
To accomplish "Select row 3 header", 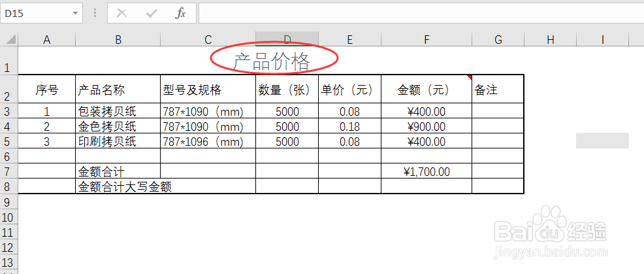I will (9, 111).
